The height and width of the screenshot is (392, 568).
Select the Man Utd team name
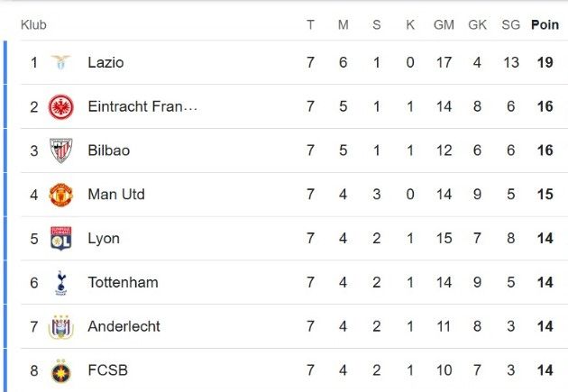tap(116, 195)
